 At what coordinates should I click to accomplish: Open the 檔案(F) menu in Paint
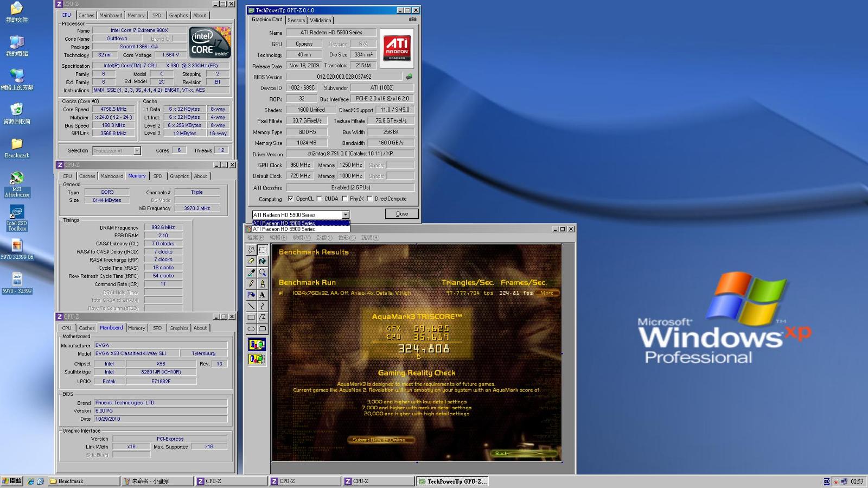click(256, 238)
